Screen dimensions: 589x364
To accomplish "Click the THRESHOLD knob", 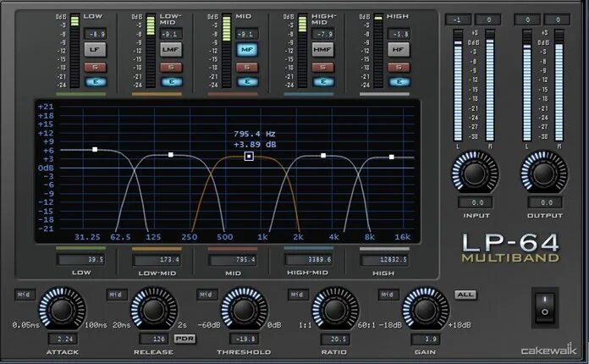I will (245, 310).
